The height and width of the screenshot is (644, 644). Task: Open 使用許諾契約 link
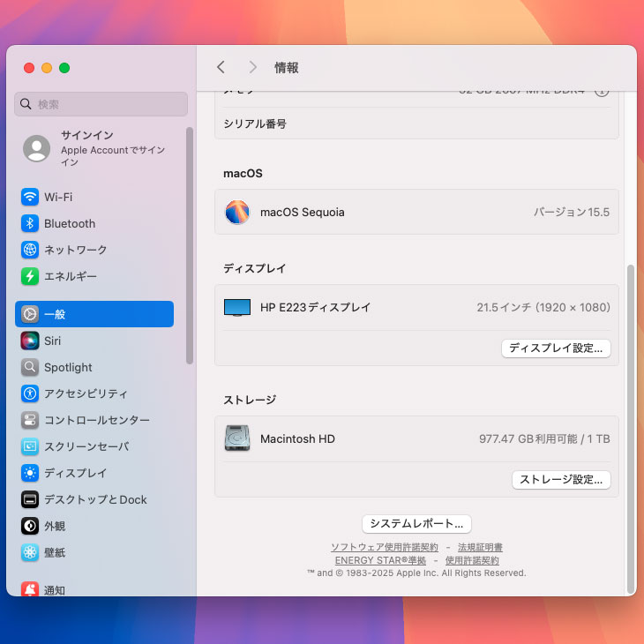pos(472,560)
